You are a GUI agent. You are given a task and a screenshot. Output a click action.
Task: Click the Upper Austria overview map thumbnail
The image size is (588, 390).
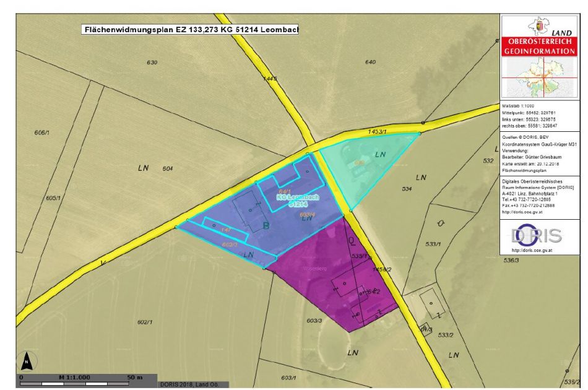(x=541, y=77)
